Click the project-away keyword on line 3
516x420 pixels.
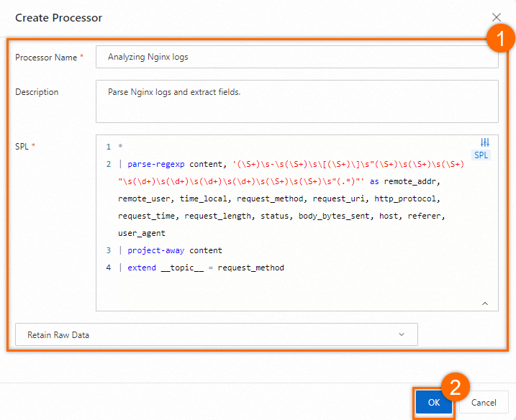pyautogui.click(x=156, y=250)
